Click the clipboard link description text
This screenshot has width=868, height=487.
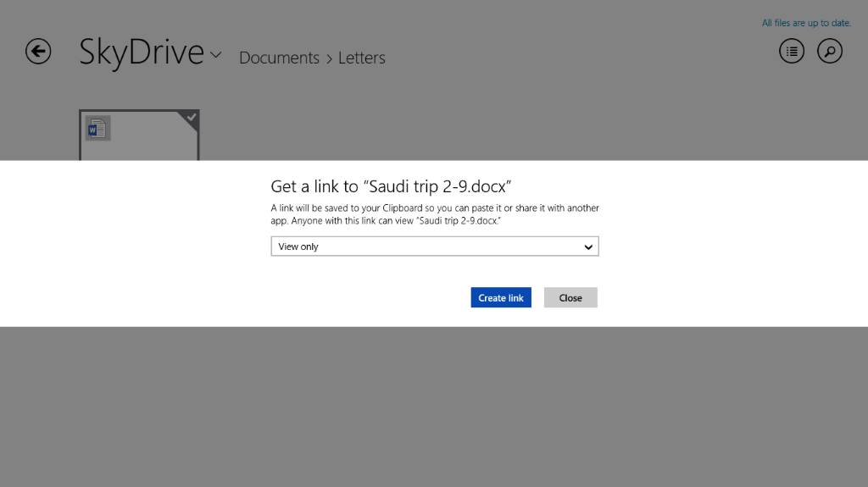(435, 213)
